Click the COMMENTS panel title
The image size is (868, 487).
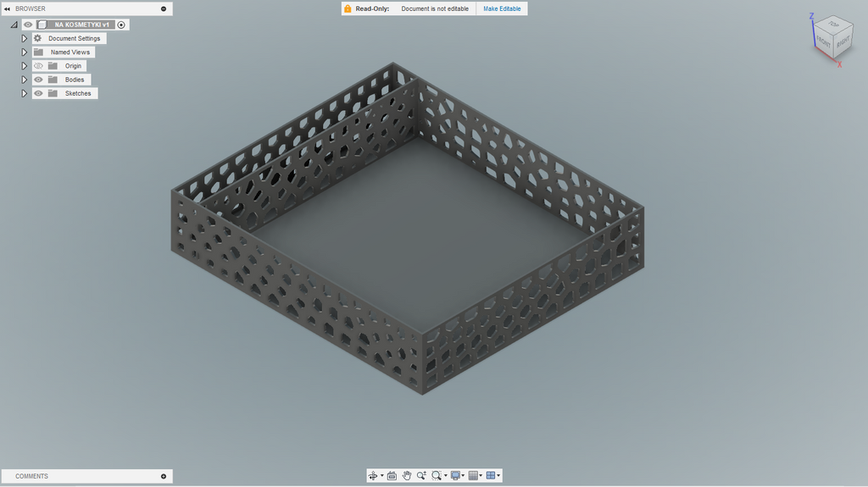[x=31, y=476]
